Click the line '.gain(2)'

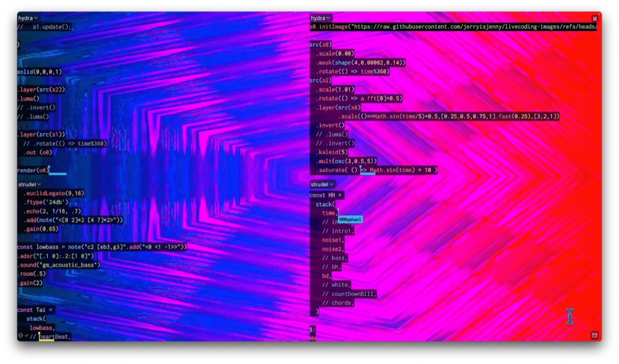pyautogui.click(x=30, y=283)
